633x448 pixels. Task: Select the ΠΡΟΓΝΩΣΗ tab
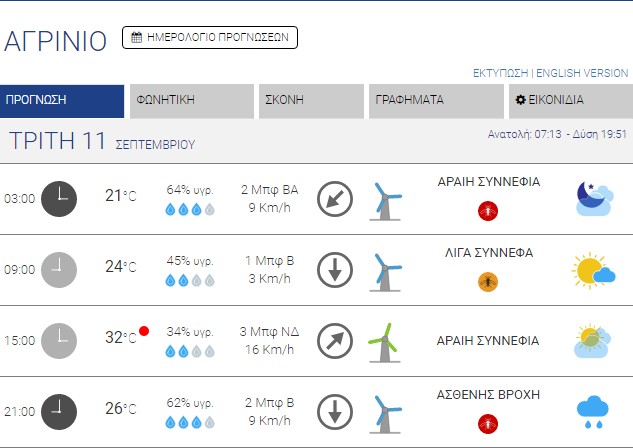pos(62,101)
